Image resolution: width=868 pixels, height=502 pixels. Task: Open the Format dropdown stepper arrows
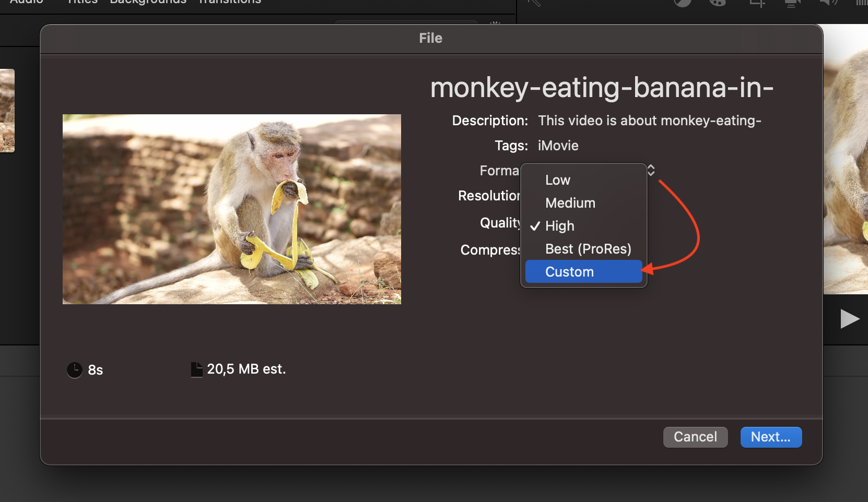click(651, 170)
